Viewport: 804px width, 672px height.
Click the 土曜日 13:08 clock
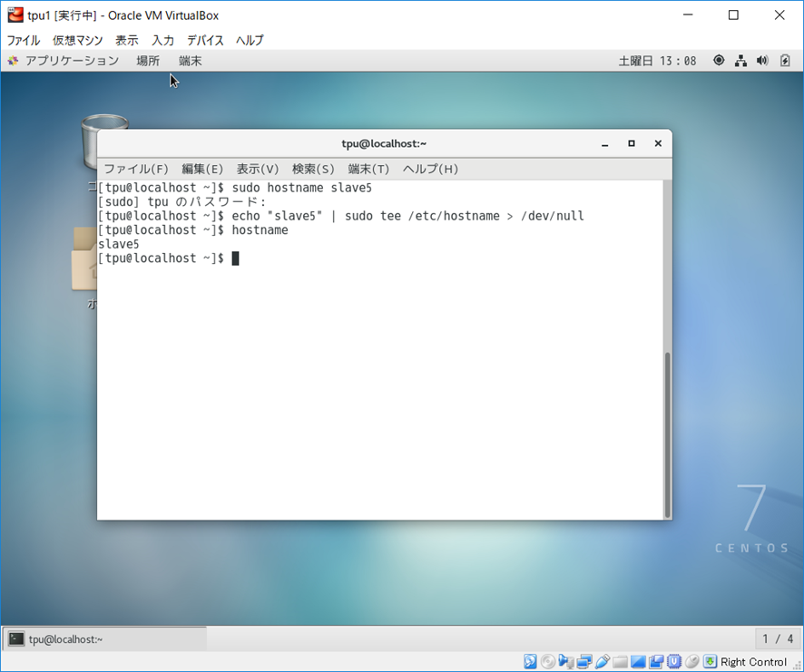point(657,61)
